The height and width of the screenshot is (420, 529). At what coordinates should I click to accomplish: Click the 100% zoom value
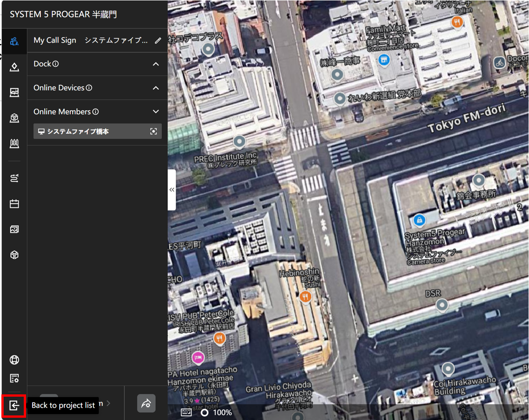point(222,413)
